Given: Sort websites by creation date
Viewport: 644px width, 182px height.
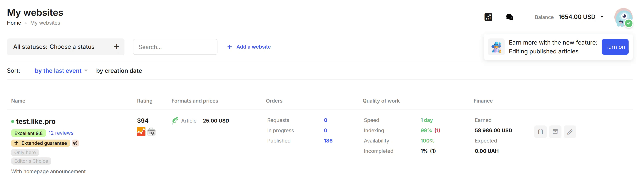Looking at the screenshot, I should click(x=119, y=71).
